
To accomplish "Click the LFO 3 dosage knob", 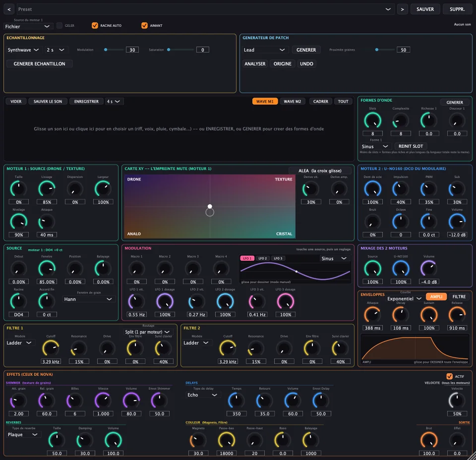I will point(286,301).
